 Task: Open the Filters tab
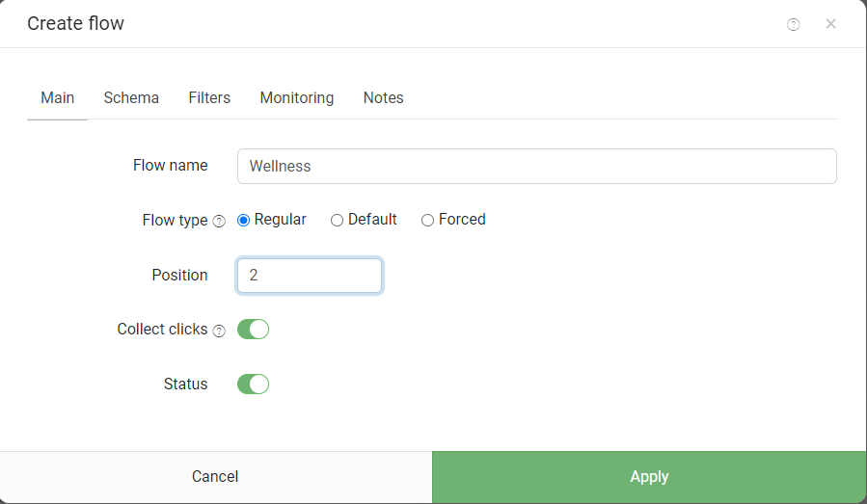[209, 98]
